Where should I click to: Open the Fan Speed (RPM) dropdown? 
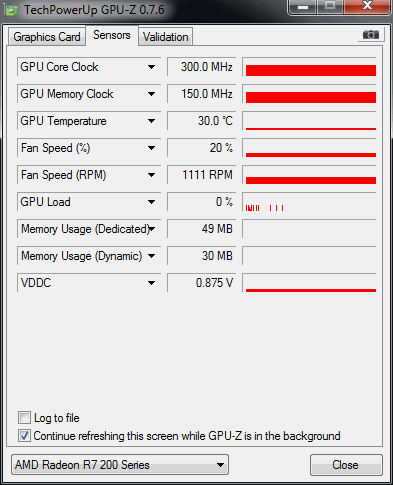[x=151, y=175]
